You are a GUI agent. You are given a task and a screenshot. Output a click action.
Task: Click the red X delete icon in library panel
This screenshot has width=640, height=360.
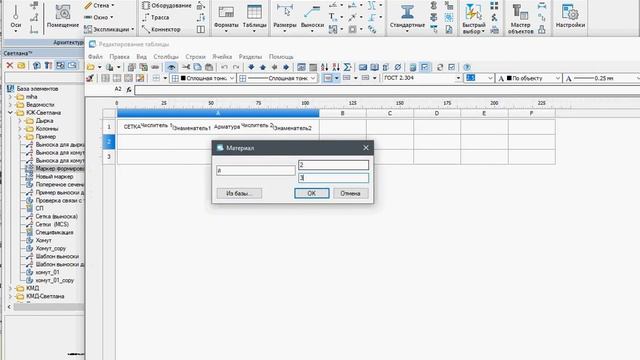click(9, 65)
